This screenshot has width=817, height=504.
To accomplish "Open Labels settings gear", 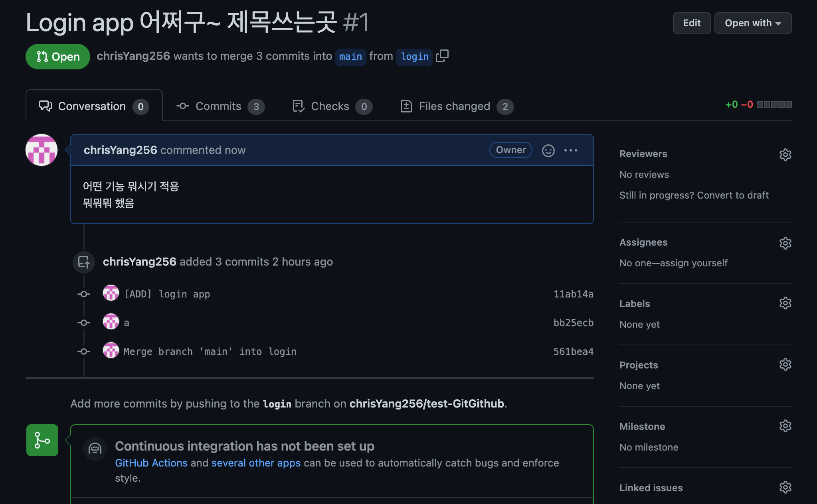I will [x=785, y=303].
